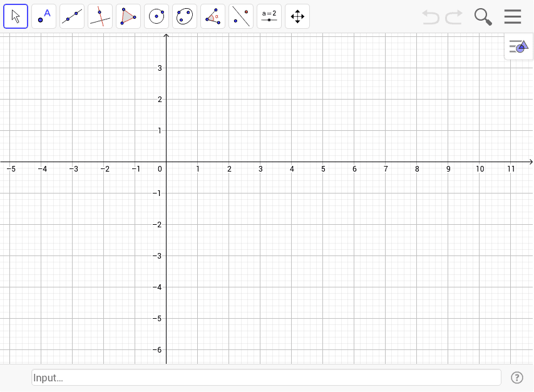Click x-axis label 2
534x392 pixels.
(229, 169)
